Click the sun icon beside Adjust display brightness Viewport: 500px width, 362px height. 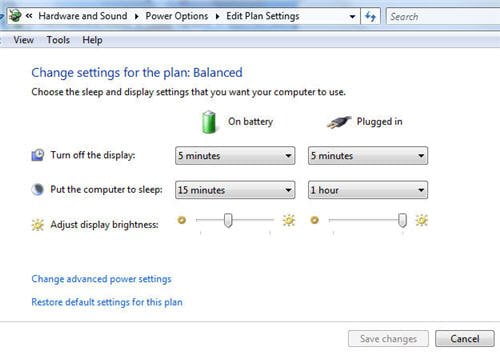38,225
